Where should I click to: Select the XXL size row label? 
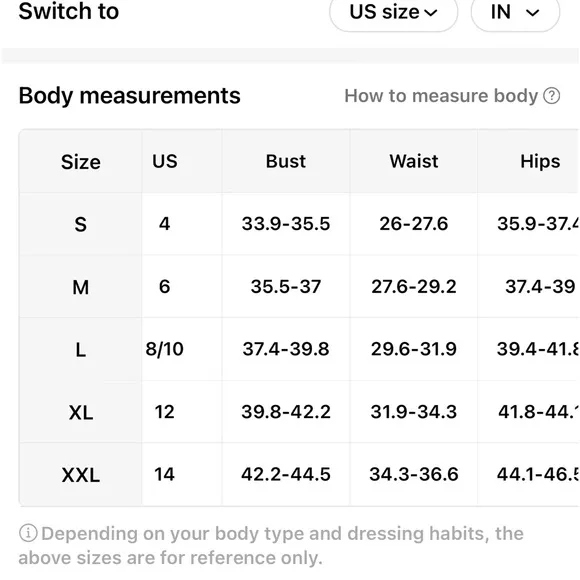[81, 475]
